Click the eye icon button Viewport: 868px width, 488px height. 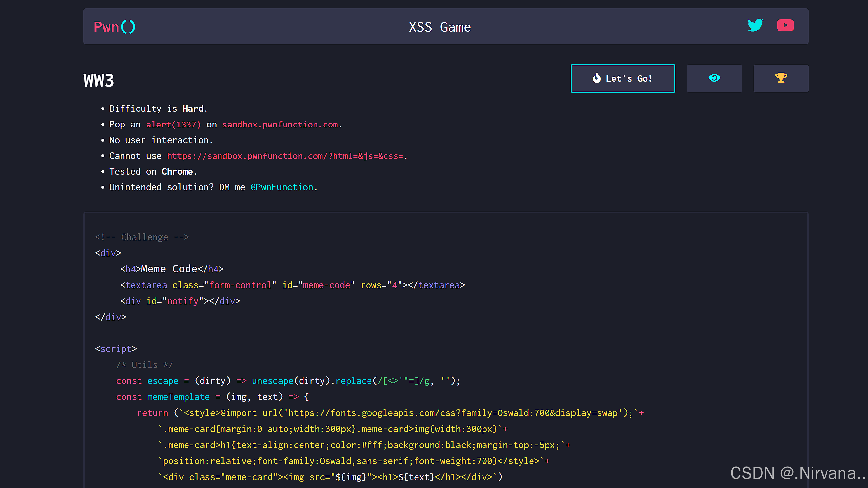[714, 78]
